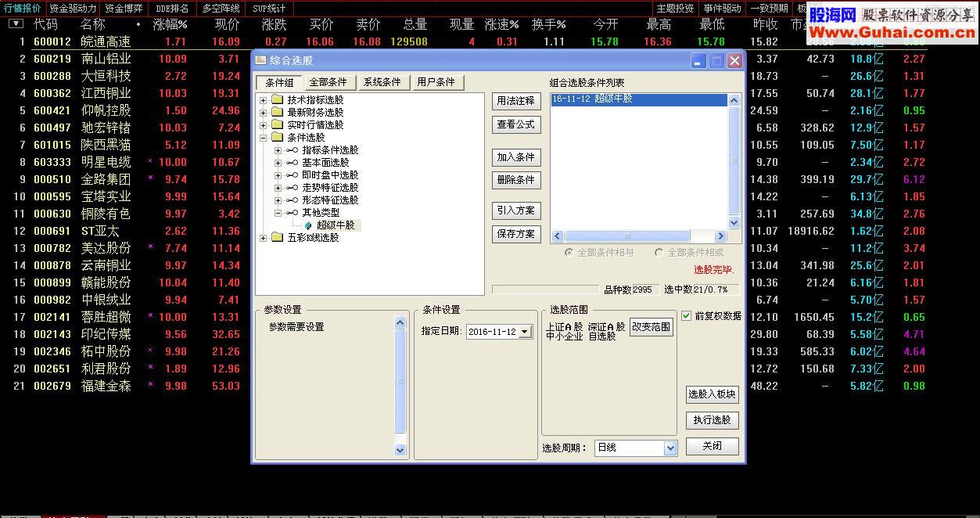980x518 pixels.
Task: Click the key icon beside 走势特征选股
Action: 292,188
